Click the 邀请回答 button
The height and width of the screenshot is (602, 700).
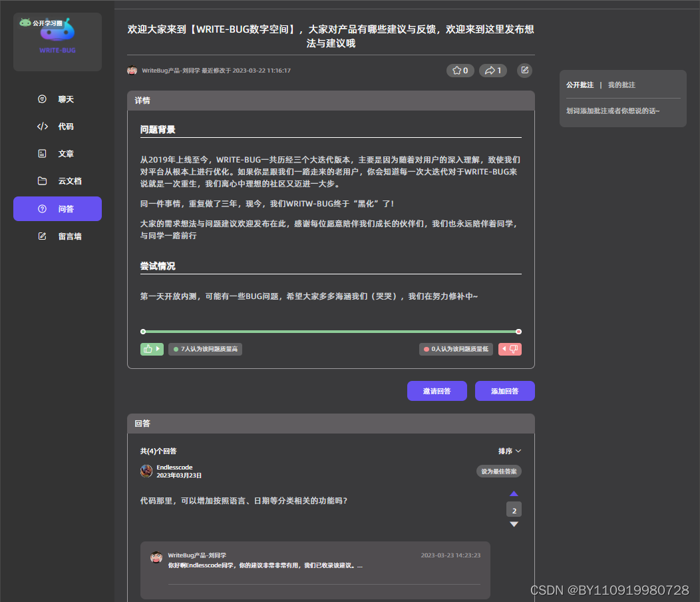tap(437, 391)
